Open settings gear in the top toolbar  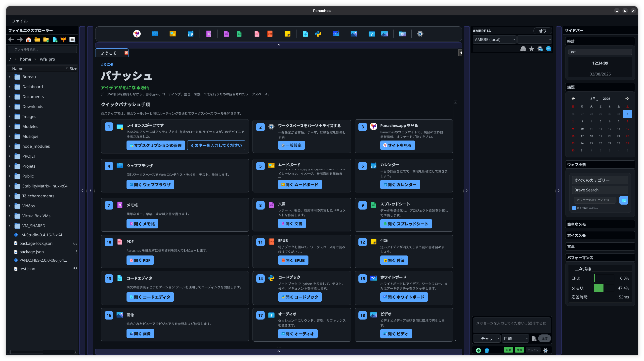tap(420, 34)
